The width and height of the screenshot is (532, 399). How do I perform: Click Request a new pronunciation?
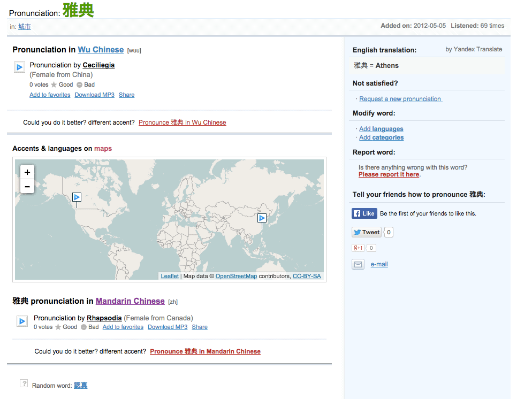tap(401, 99)
